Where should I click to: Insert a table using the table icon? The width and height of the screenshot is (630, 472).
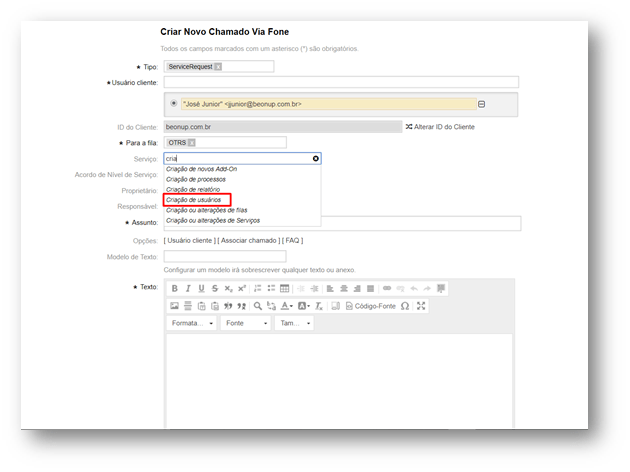285,288
